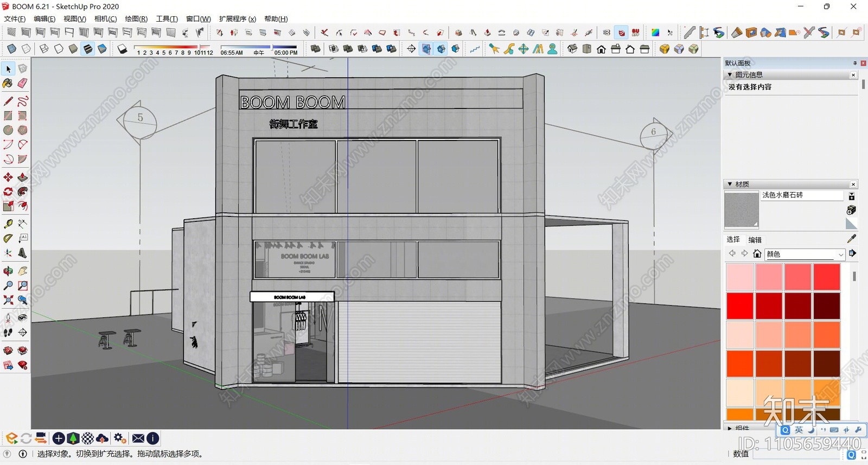868x465 pixels.
Task: Activate the Orbit tool
Action: (x=8, y=271)
